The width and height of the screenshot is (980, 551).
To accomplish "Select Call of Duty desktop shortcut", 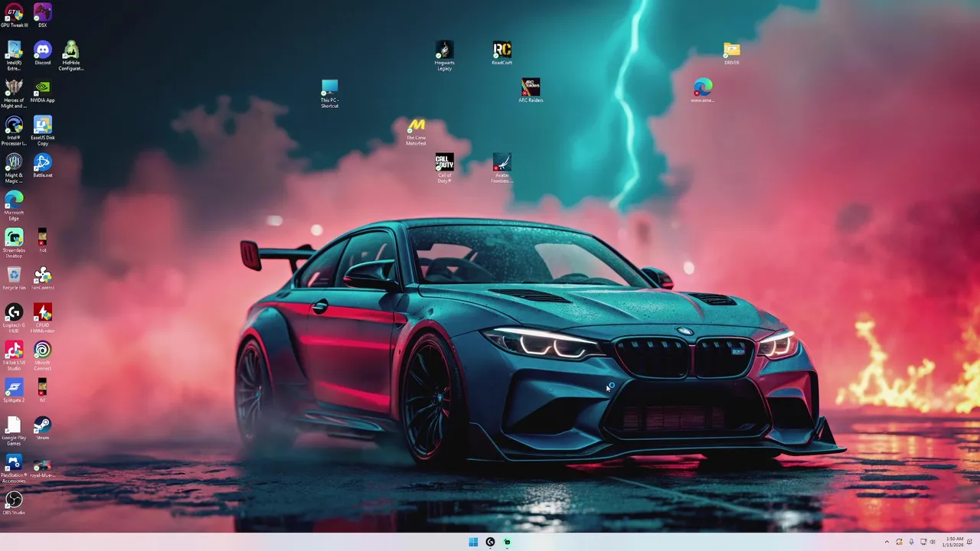I will point(445,168).
